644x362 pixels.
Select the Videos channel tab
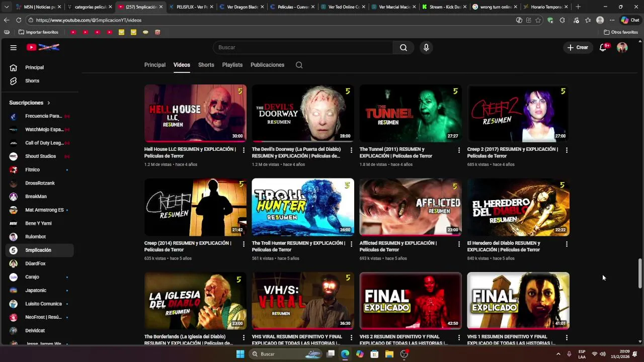click(182, 65)
